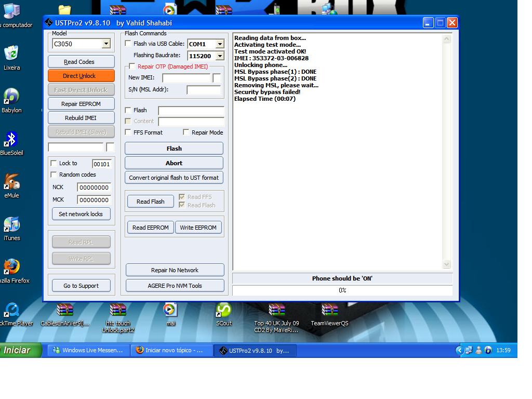532x399 pixels.
Task: Click the 'Security bypass failed!' log line
Action: [x=268, y=92]
